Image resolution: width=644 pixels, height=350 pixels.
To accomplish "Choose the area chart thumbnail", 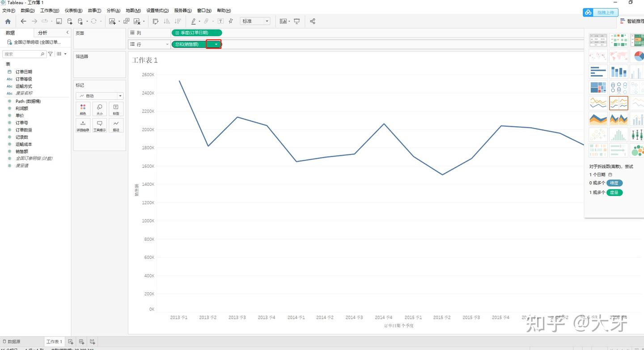I will pos(598,119).
